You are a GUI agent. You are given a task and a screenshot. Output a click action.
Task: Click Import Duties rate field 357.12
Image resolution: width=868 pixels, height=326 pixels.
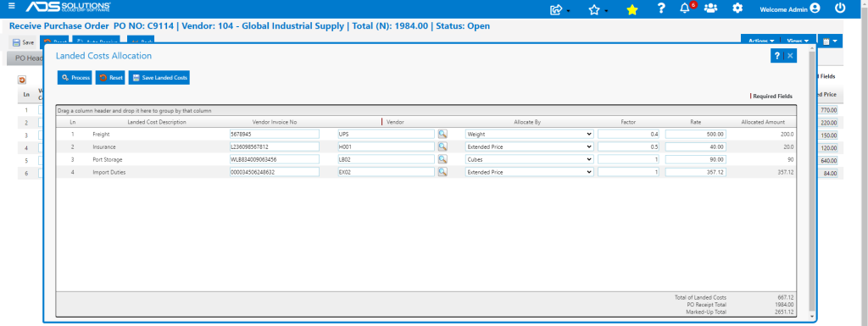click(x=696, y=172)
